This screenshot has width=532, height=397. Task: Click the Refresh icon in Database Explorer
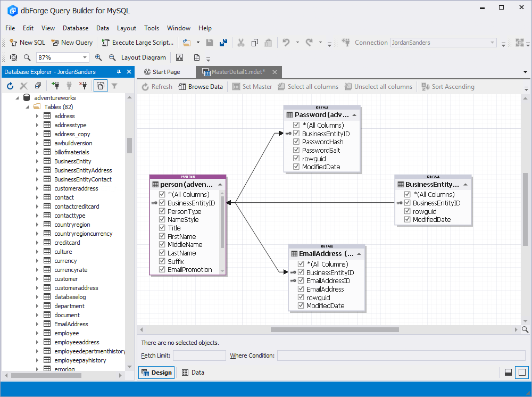tap(10, 86)
